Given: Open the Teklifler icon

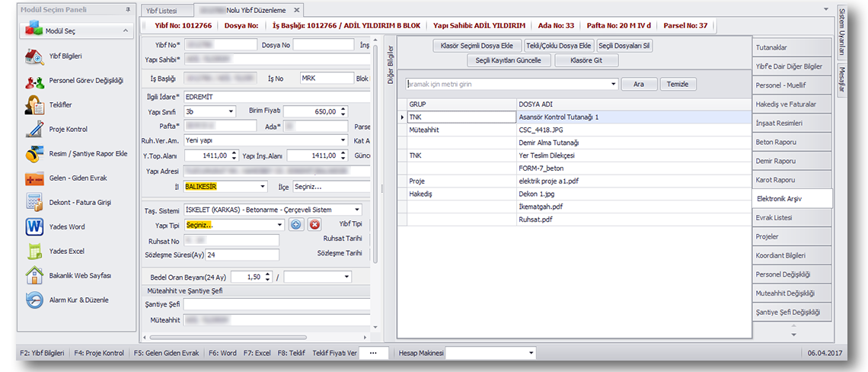Looking at the screenshot, I should 35,105.
